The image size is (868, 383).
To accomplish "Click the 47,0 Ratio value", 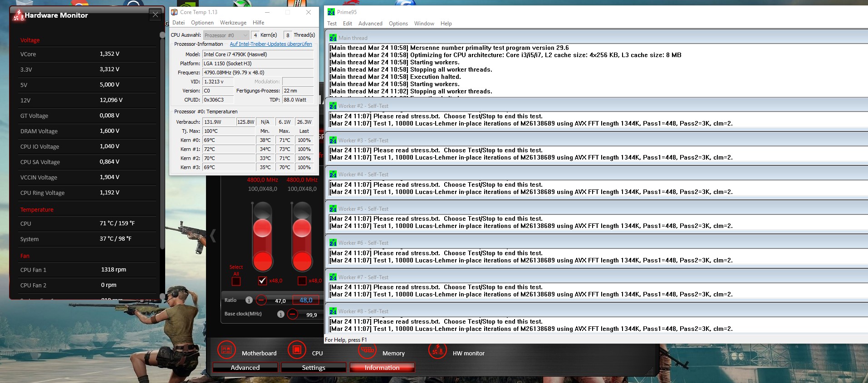I will pyautogui.click(x=280, y=301).
